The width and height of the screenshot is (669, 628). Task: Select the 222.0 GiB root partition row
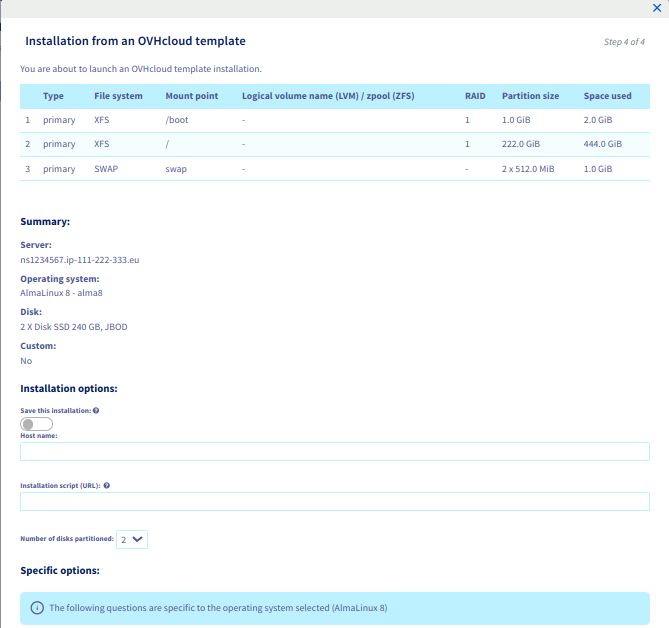tap(334, 144)
